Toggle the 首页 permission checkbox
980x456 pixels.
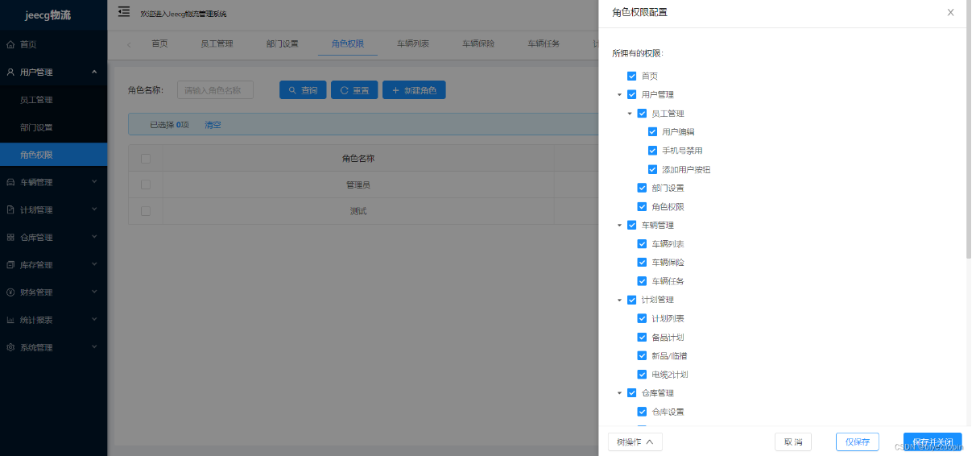(x=632, y=76)
